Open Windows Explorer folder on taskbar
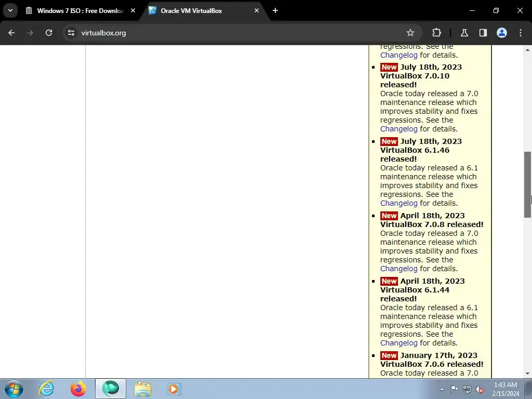This screenshot has height=399, width=532. tap(143, 389)
